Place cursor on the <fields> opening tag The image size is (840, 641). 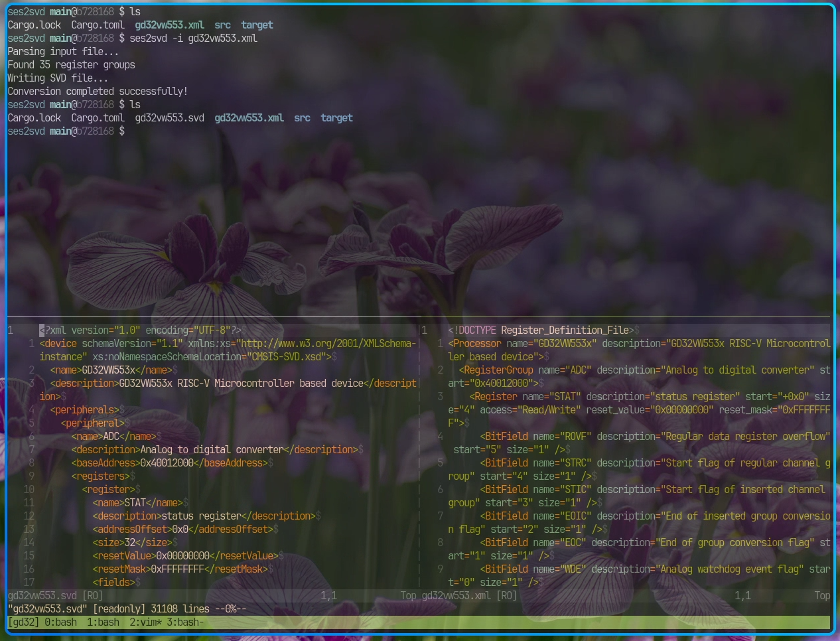pyautogui.click(x=113, y=583)
